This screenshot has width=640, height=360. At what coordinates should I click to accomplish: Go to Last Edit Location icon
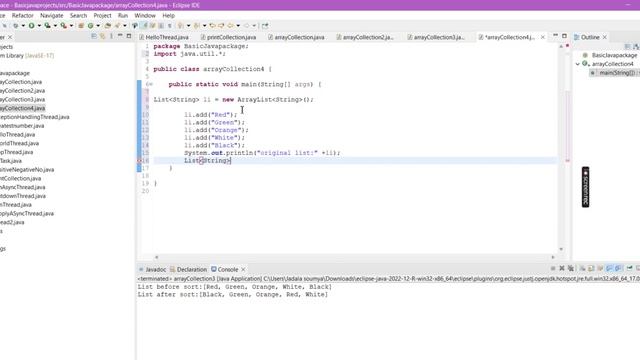coord(212,26)
